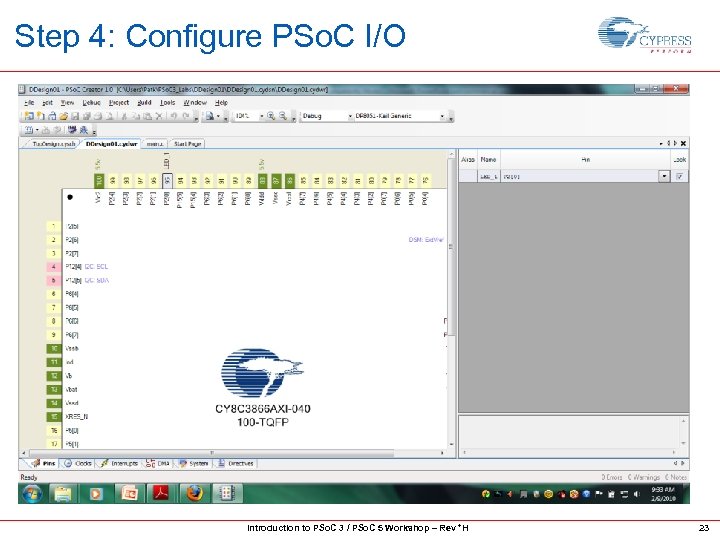This screenshot has width=720, height=540.
Task: Open the Debug menu
Action: pyautogui.click(x=91, y=102)
